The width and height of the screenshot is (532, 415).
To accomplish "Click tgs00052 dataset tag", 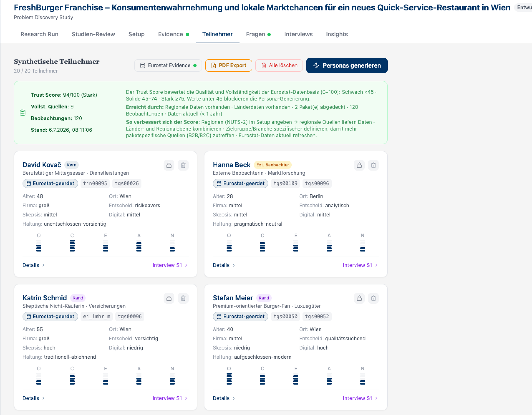I will coord(317,317).
